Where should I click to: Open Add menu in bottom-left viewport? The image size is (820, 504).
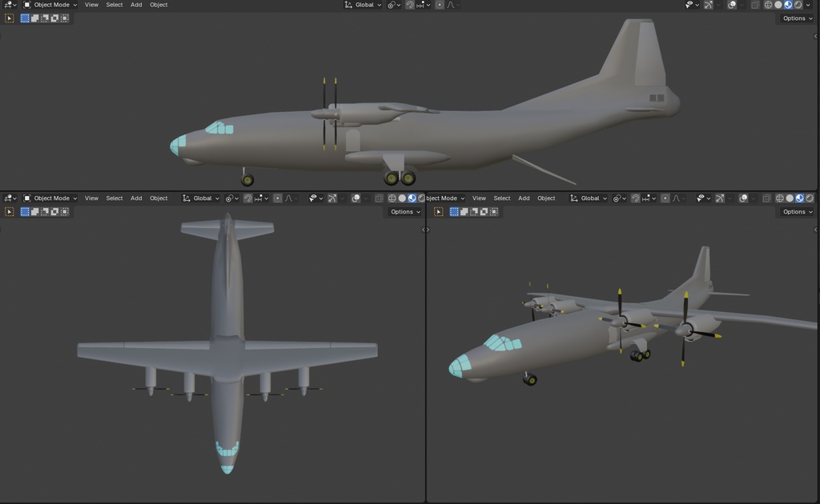(136, 198)
